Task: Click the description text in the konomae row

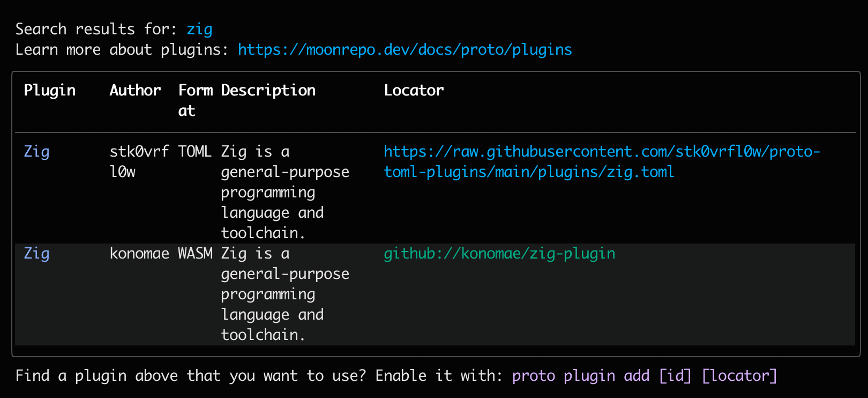Action: (284, 294)
